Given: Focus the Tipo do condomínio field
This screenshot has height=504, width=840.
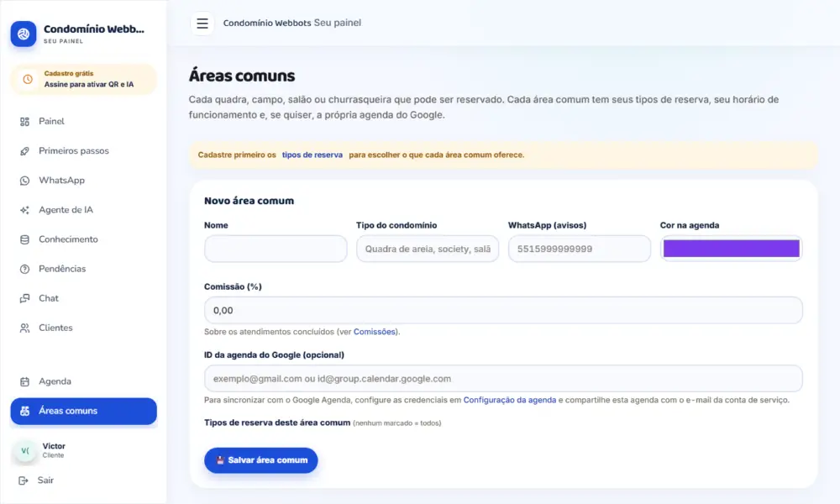Looking at the screenshot, I should (x=428, y=249).
